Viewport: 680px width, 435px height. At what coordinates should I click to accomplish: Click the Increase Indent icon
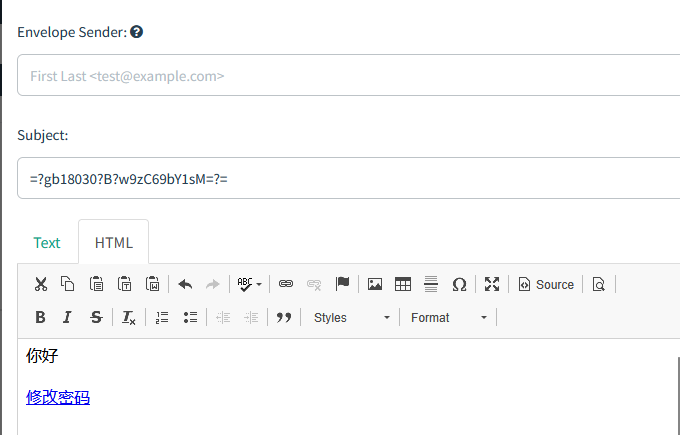coord(251,317)
